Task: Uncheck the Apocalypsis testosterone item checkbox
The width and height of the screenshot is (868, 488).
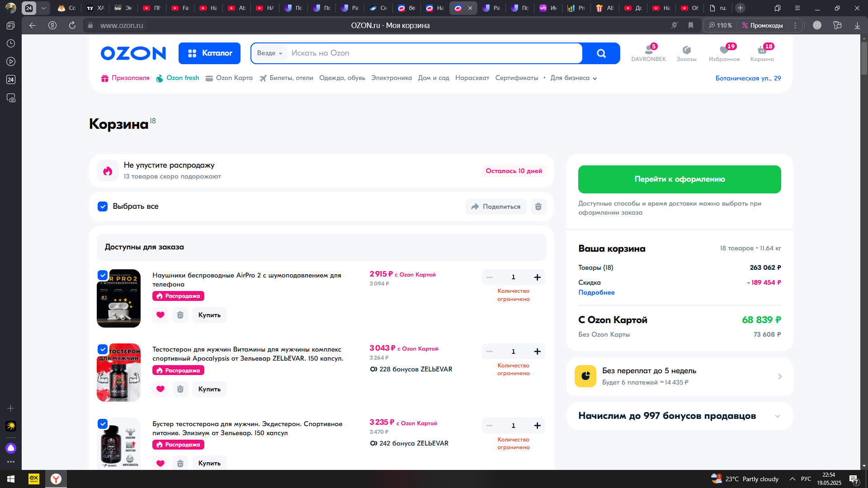Action: pos(103,349)
